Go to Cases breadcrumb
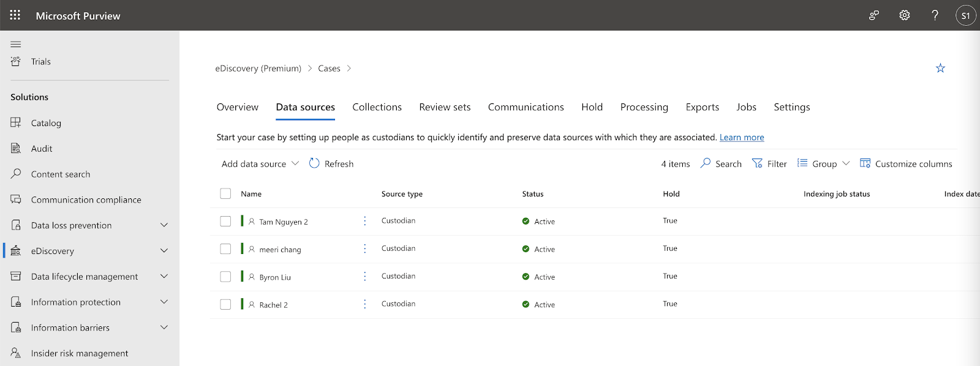This screenshot has height=366, width=980. coord(329,68)
